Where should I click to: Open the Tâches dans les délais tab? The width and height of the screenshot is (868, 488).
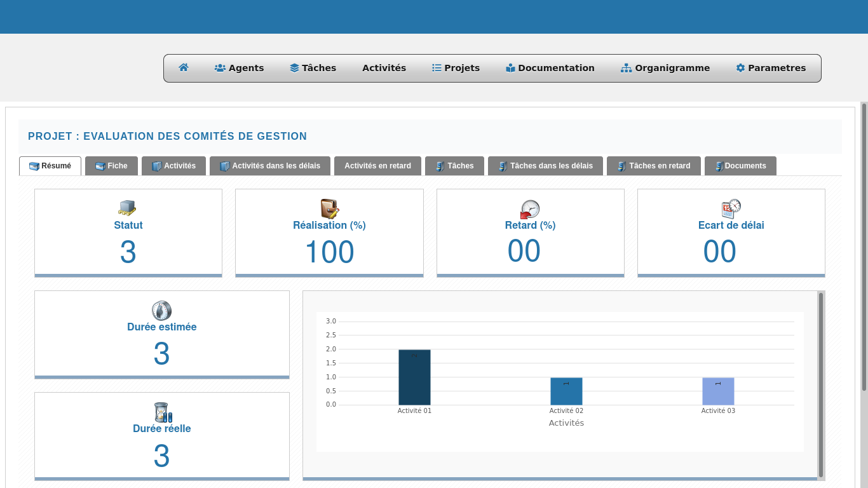545,166
